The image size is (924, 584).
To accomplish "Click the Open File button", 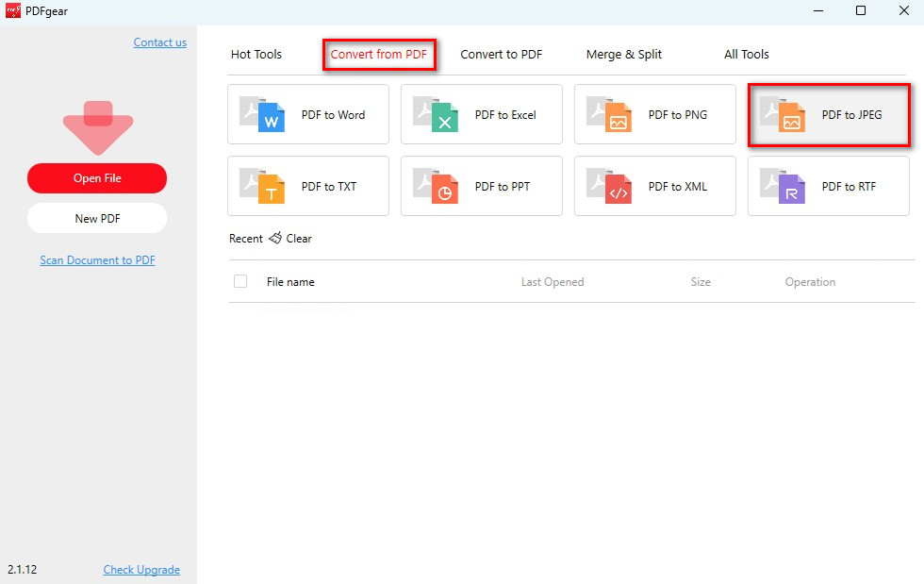I will (x=97, y=177).
